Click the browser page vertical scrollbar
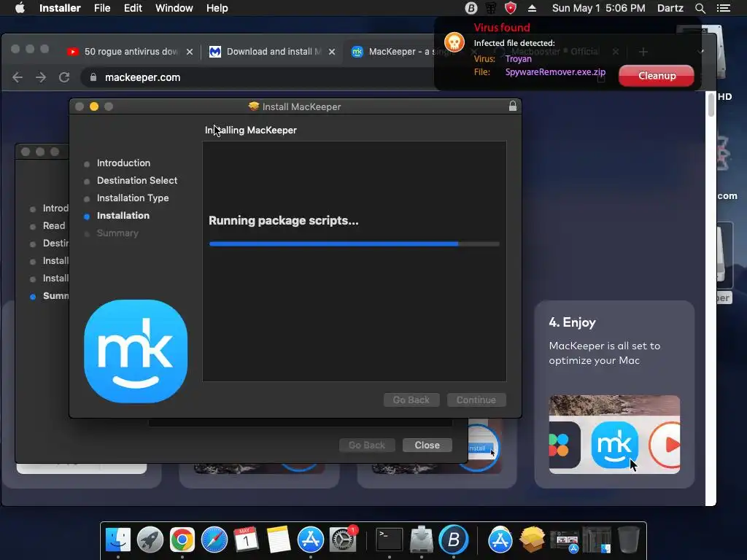 711,105
